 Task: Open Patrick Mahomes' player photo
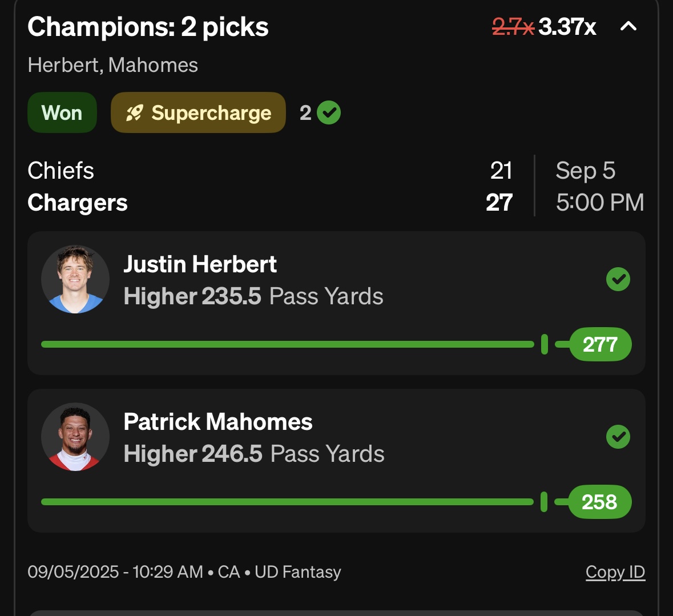pos(75,437)
